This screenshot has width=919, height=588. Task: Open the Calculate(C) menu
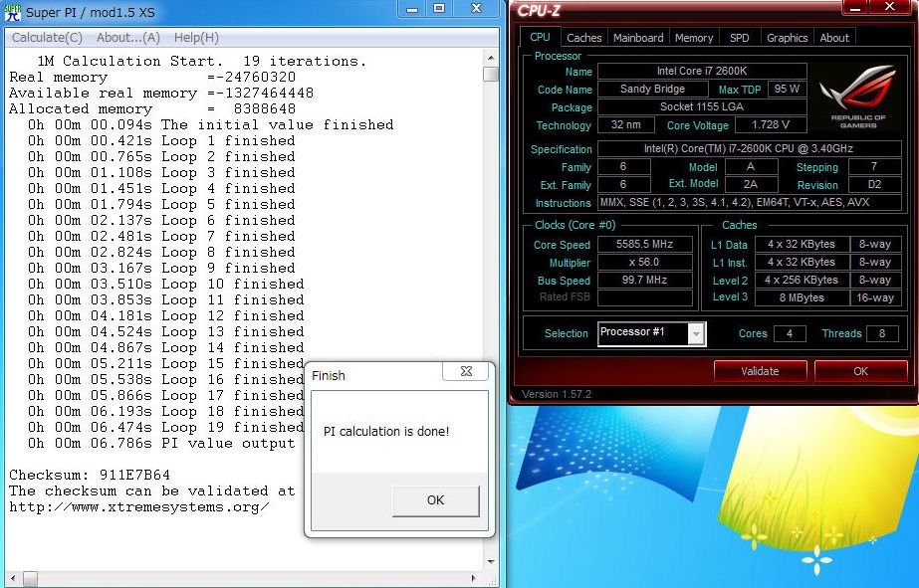[47, 38]
